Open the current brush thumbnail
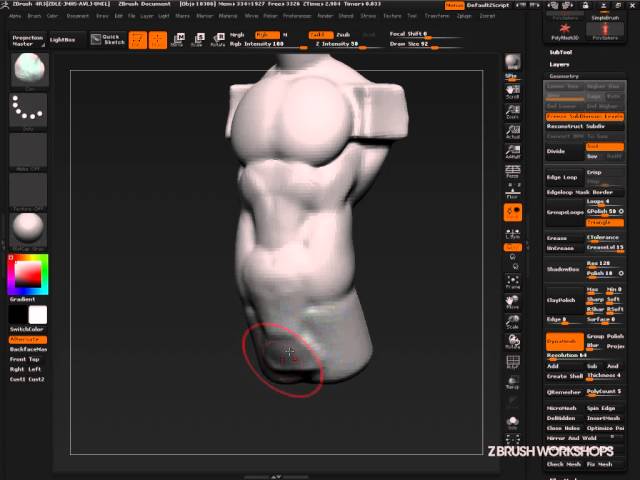The width and height of the screenshot is (640, 480). [x=29, y=70]
